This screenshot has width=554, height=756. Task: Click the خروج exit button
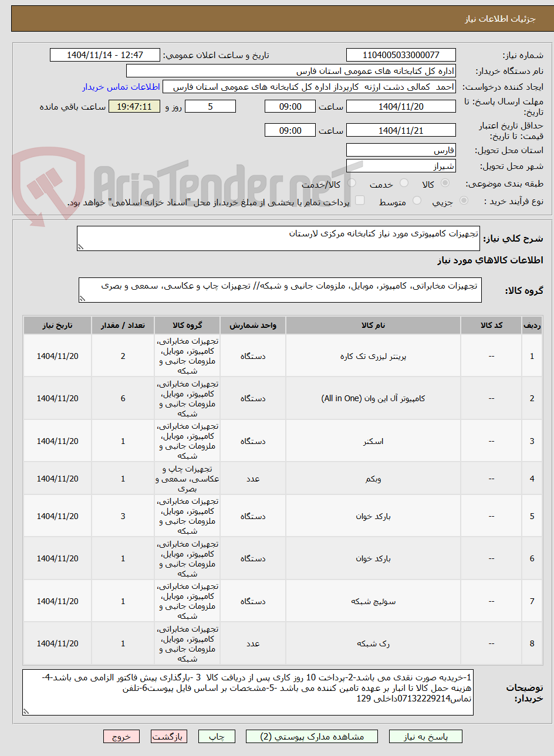(x=121, y=737)
